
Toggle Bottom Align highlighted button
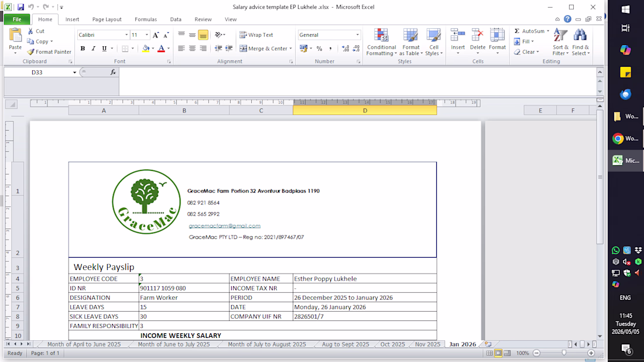click(203, 35)
